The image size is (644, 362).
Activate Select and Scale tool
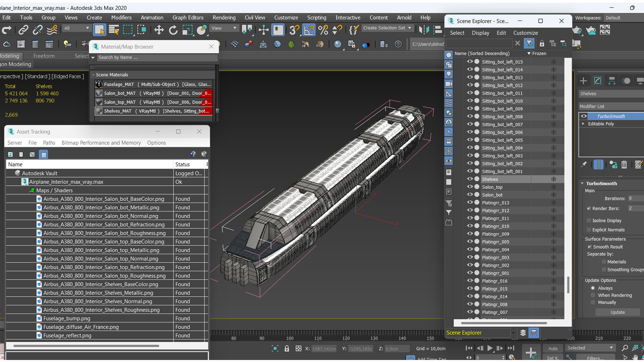click(x=187, y=30)
